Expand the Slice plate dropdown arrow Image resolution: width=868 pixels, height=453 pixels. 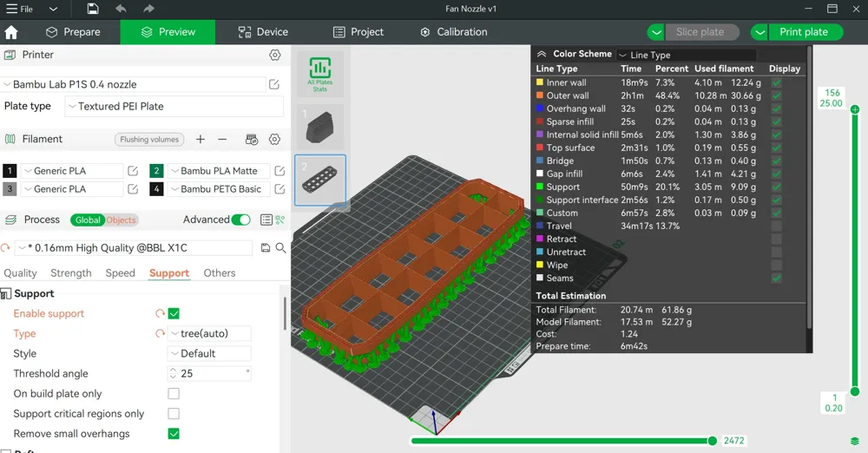(656, 32)
